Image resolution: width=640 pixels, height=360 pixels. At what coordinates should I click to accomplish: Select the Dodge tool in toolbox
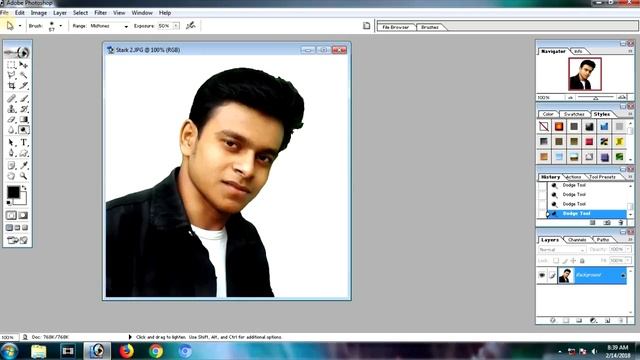(24, 130)
